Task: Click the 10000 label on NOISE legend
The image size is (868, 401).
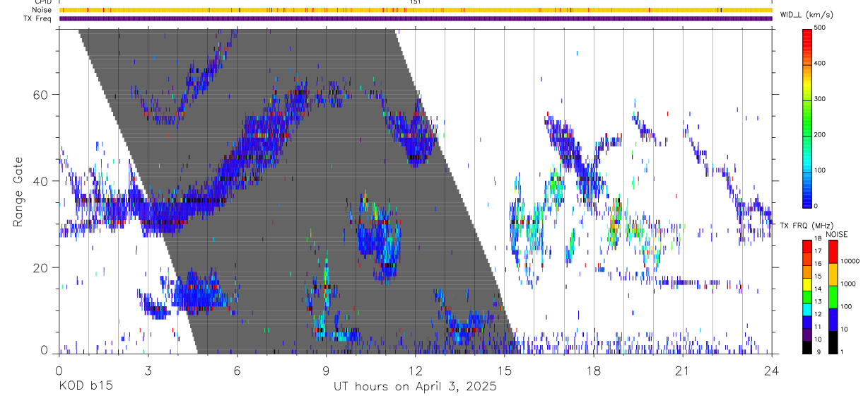Action: click(x=850, y=261)
